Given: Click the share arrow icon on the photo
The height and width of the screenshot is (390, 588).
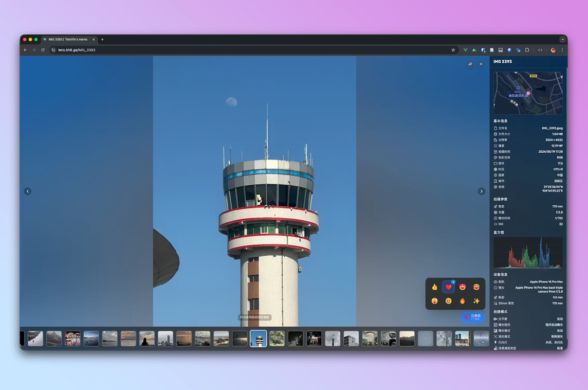Looking at the screenshot, I should (470, 64).
